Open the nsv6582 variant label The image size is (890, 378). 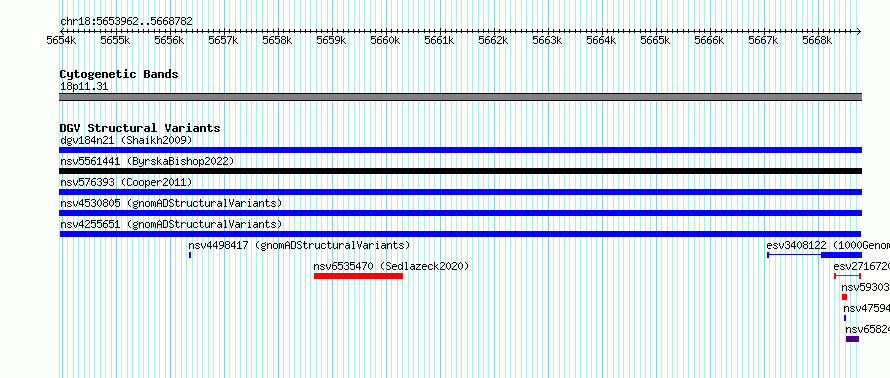(x=868, y=329)
